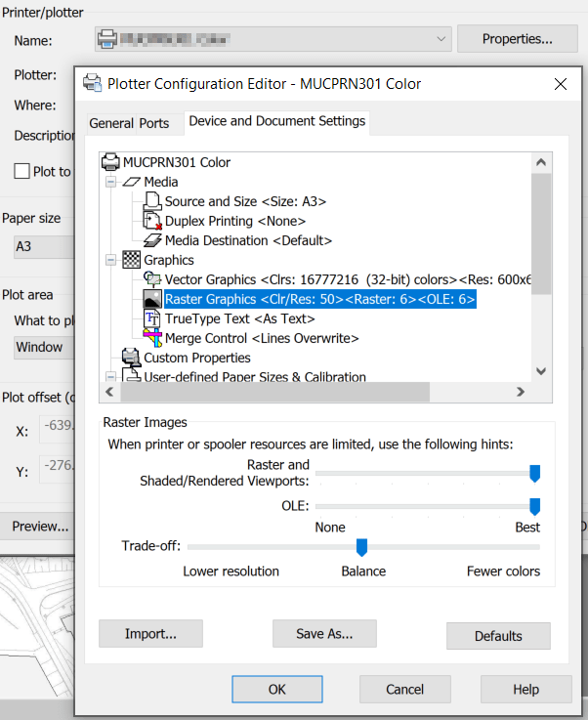Viewport: 588px width, 720px height.
Task: Click the Preview... button in Plot dialog
Action: click(x=38, y=526)
